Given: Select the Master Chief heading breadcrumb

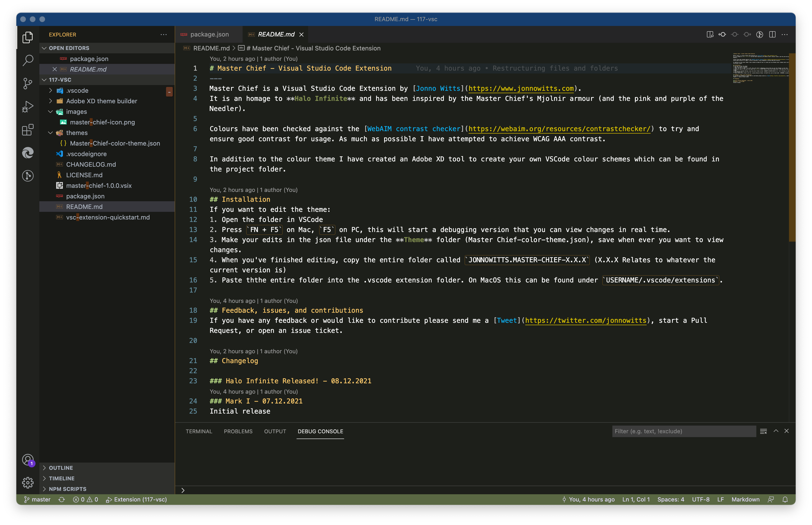Looking at the screenshot, I should point(310,49).
